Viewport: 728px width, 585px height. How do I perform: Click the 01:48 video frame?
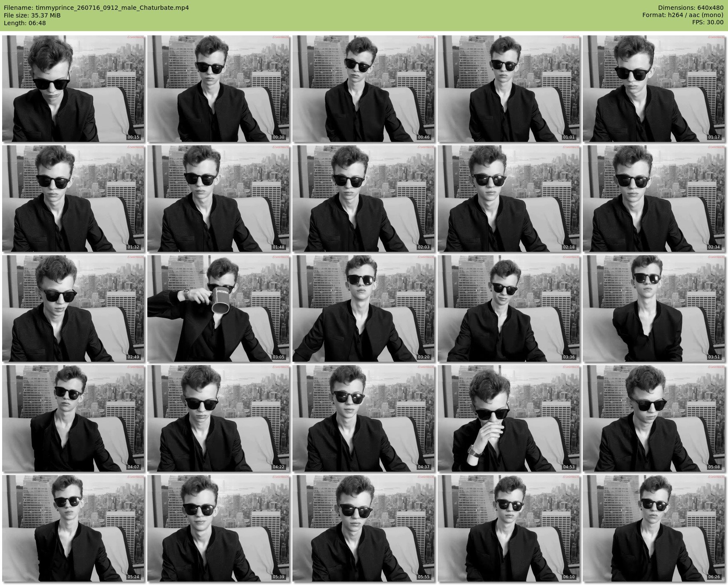click(218, 198)
